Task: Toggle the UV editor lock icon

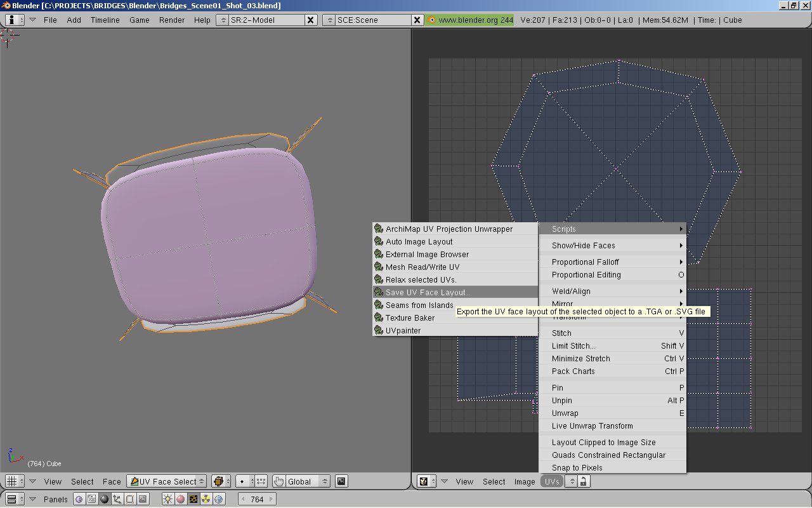Action: point(583,481)
